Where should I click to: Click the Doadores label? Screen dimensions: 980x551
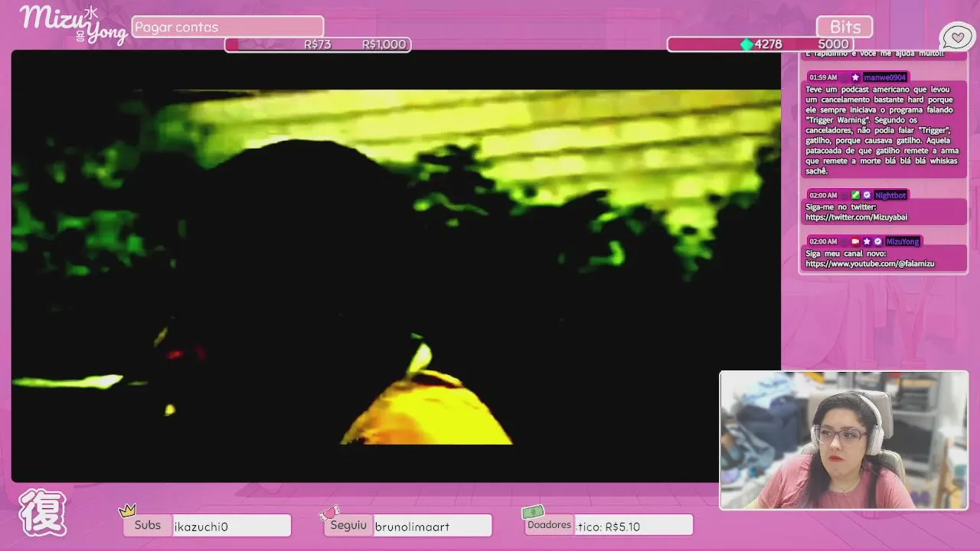(549, 525)
